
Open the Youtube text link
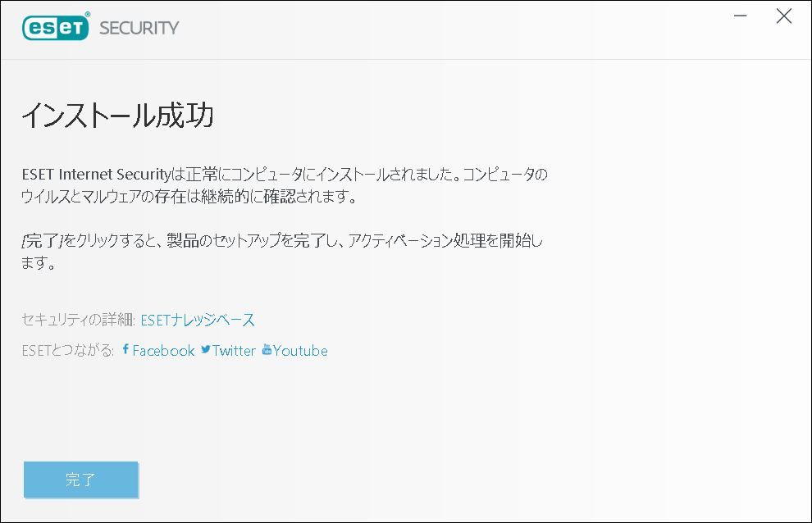point(300,351)
